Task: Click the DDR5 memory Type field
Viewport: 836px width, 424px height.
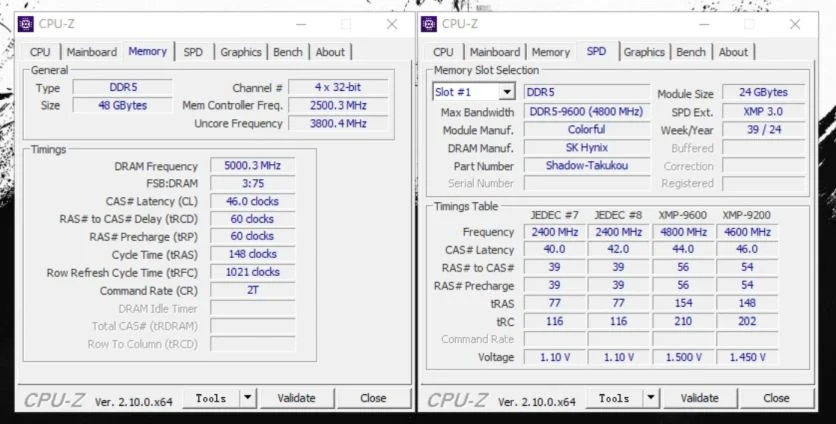Action: 123,87
